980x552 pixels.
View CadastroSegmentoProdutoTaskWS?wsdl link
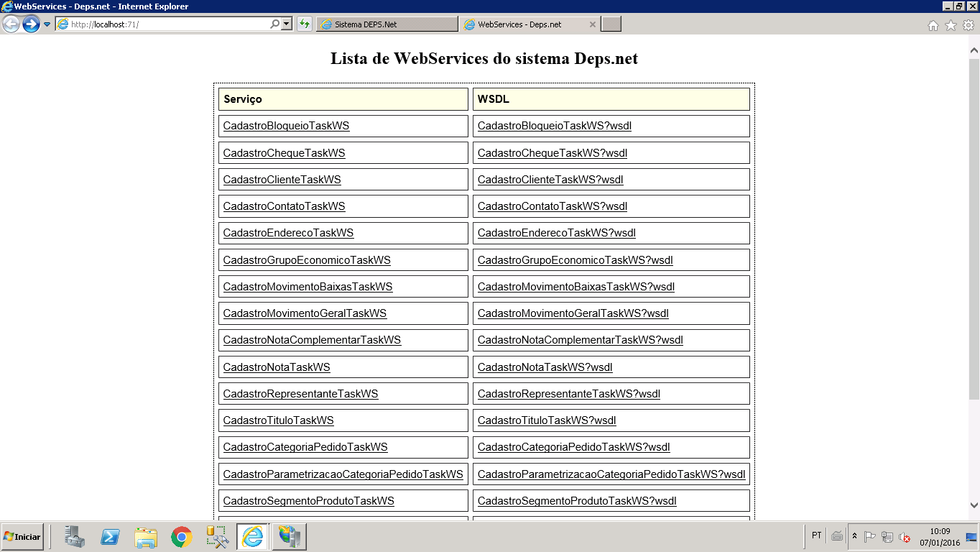[x=577, y=501]
